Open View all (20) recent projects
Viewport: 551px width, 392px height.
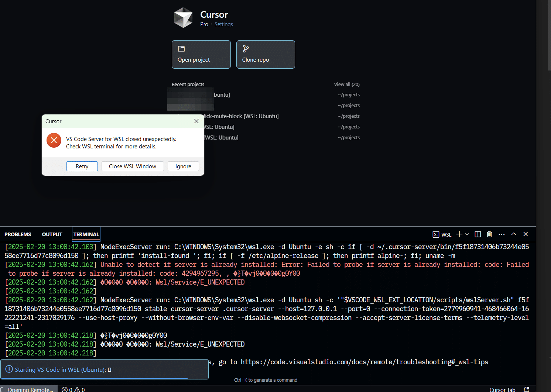(x=347, y=85)
